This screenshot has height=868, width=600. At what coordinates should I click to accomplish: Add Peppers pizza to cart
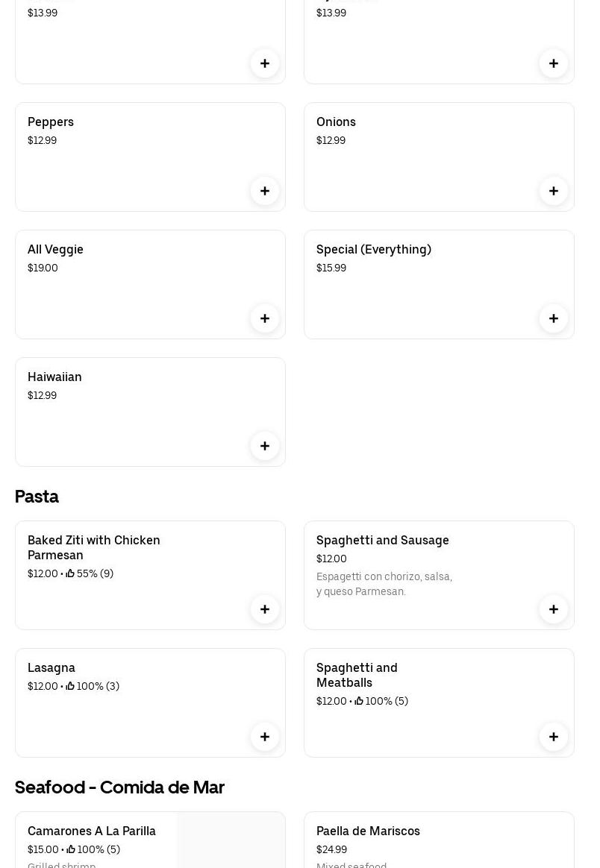(x=265, y=191)
